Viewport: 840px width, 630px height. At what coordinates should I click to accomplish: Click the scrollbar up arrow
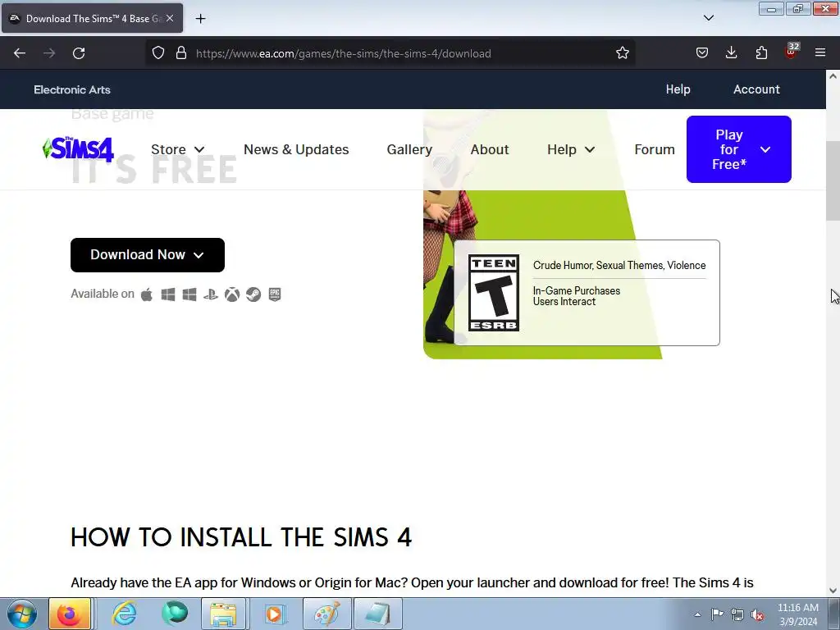click(x=833, y=76)
